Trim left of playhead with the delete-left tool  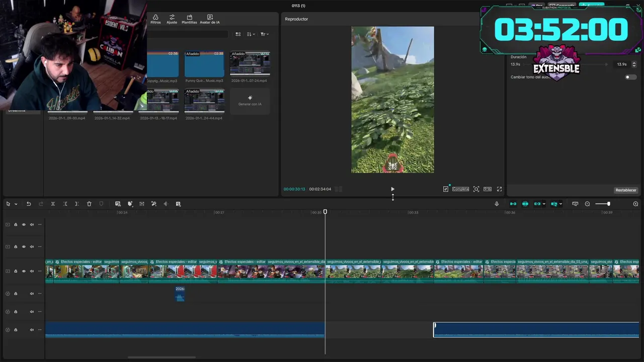pyautogui.click(x=65, y=204)
